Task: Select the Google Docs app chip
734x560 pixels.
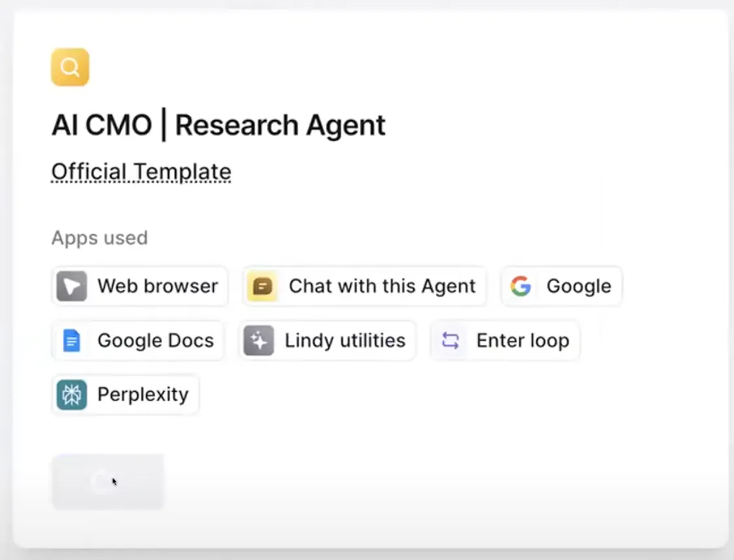Action: [138, 341]
